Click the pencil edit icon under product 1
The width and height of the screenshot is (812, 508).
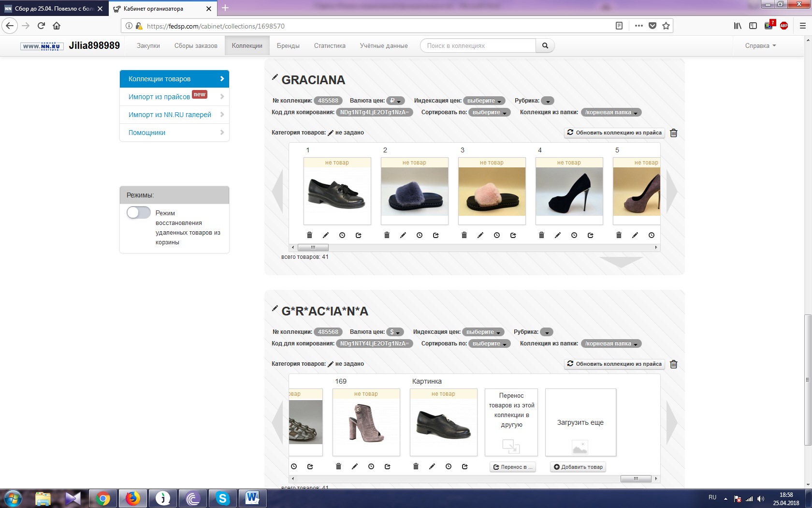tap(326, 235)
